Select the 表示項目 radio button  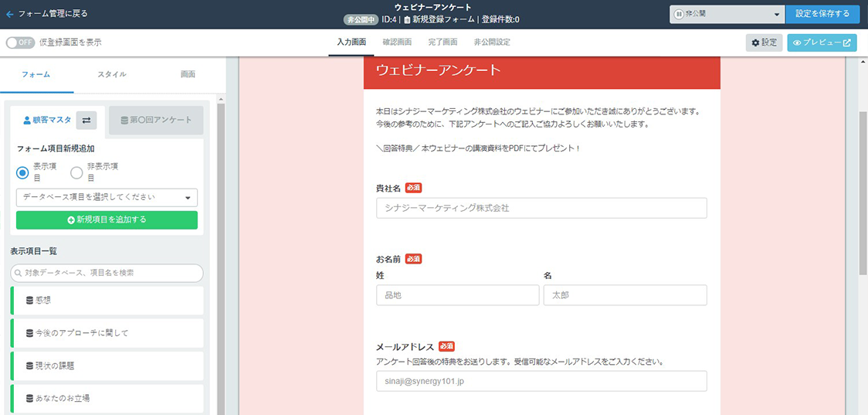23,172
